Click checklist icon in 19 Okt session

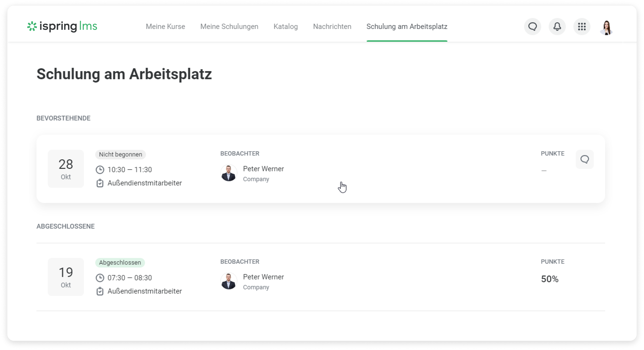tap(100, 291)
